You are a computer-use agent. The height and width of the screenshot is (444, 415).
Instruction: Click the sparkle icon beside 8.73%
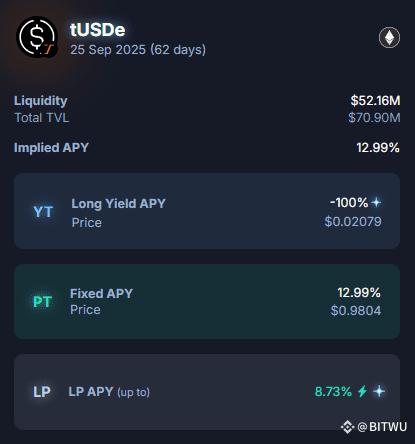(x=379, y=391)
